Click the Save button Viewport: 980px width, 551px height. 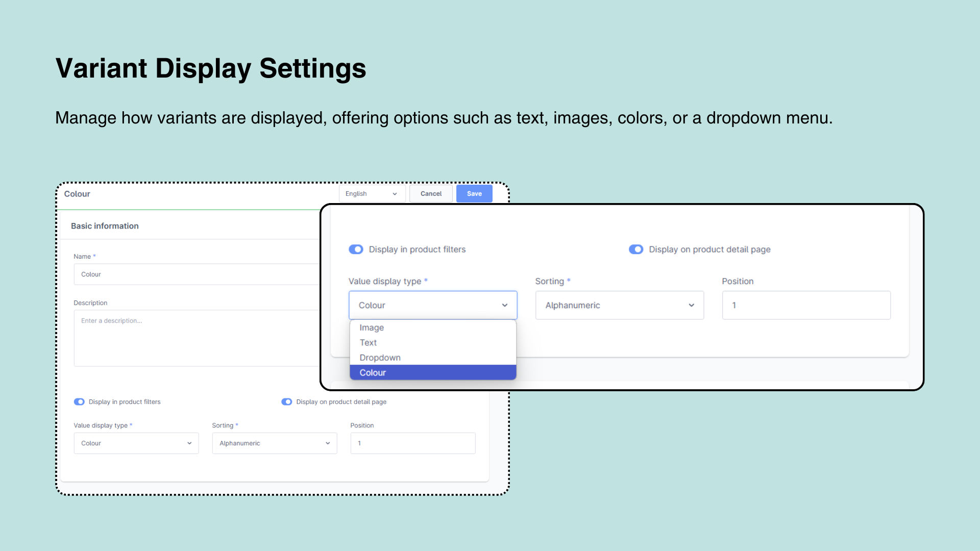pyautogui.click(x=474, y=194)
